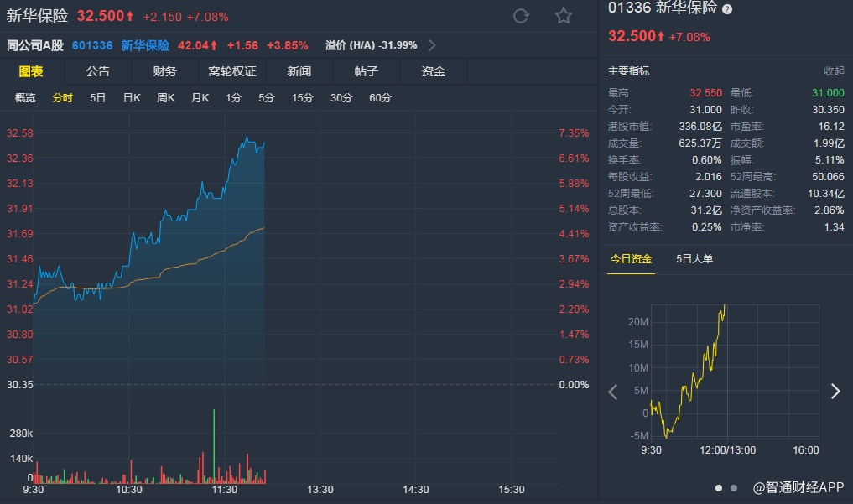
Task: Go to next fund chart with right arrow
Action: point(835,391)
